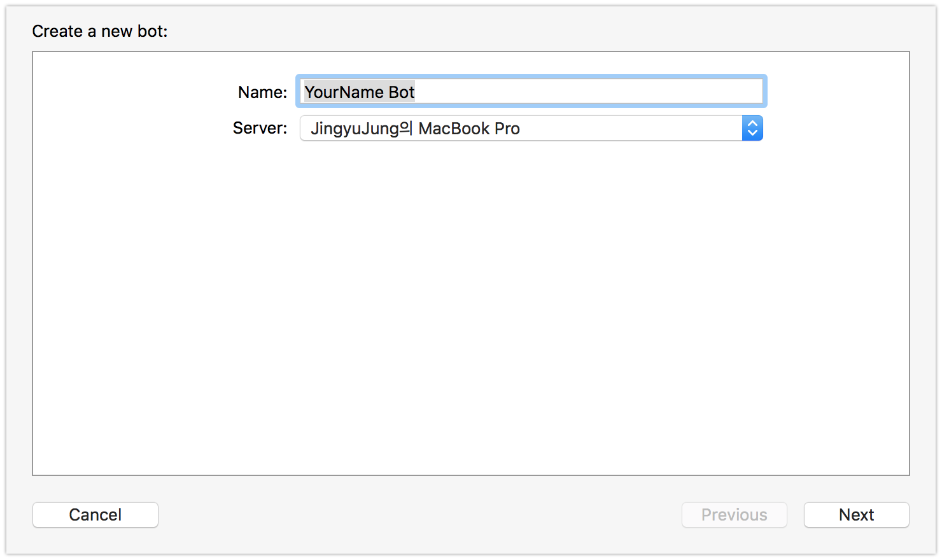The height and width of the screenshot is (560, 942).
Task: Focus the bot name entry box
Action: tap(531, 92)
